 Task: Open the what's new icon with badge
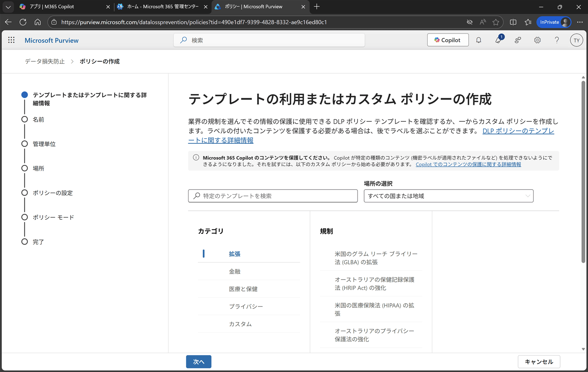pos(499,40)
